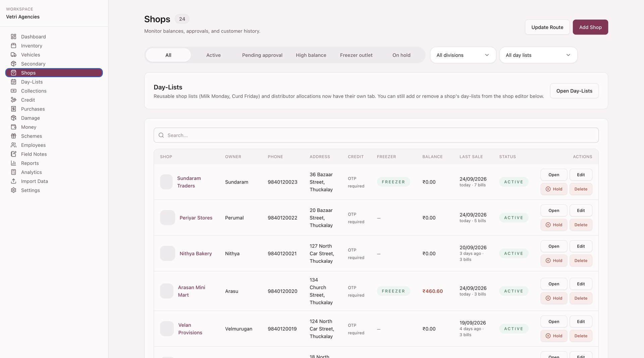Click Vetri Agencies workspace name
The width and height of the screenshot is (644, 358).
pyautogui.click(x=23, y=17)
